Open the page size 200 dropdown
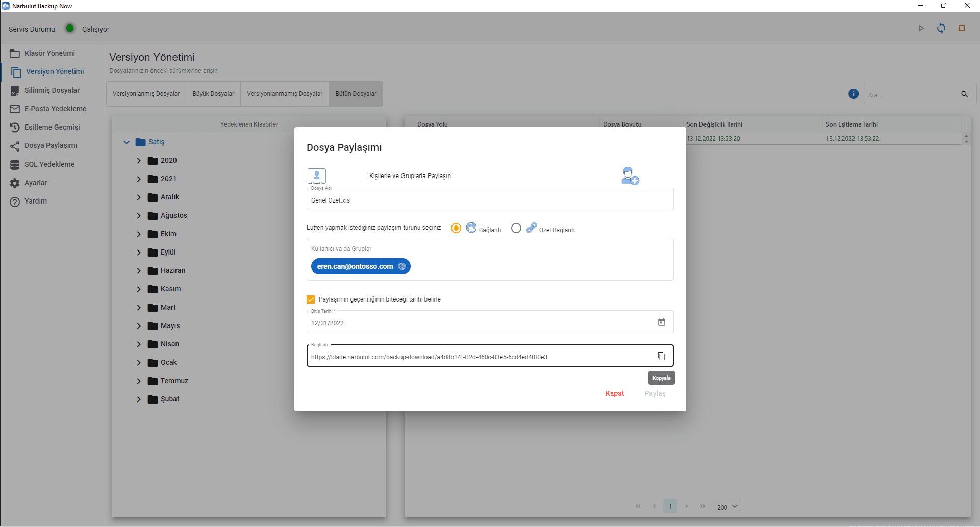 coord(727,507)
